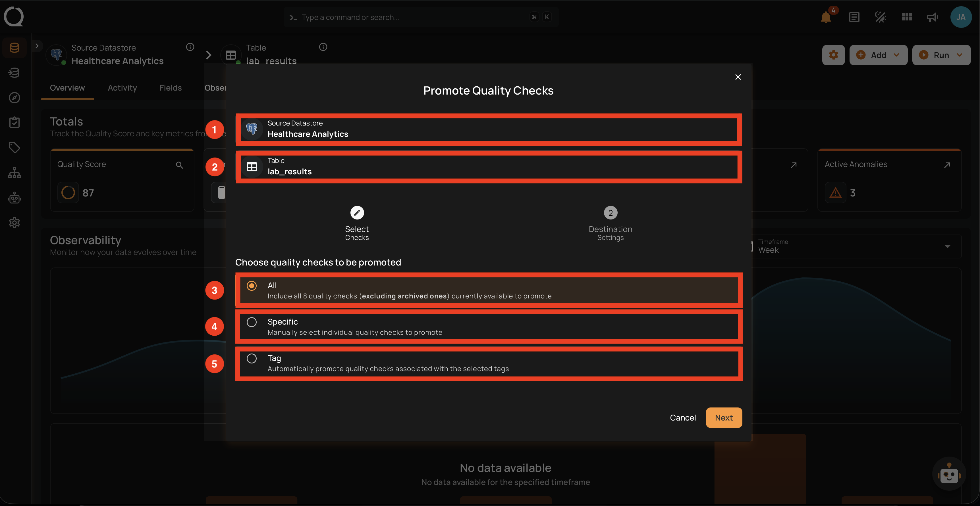Click the magic wand theme icon
Image resolution: width=980 pixels, height=506 pixels.
pos(880,17)
